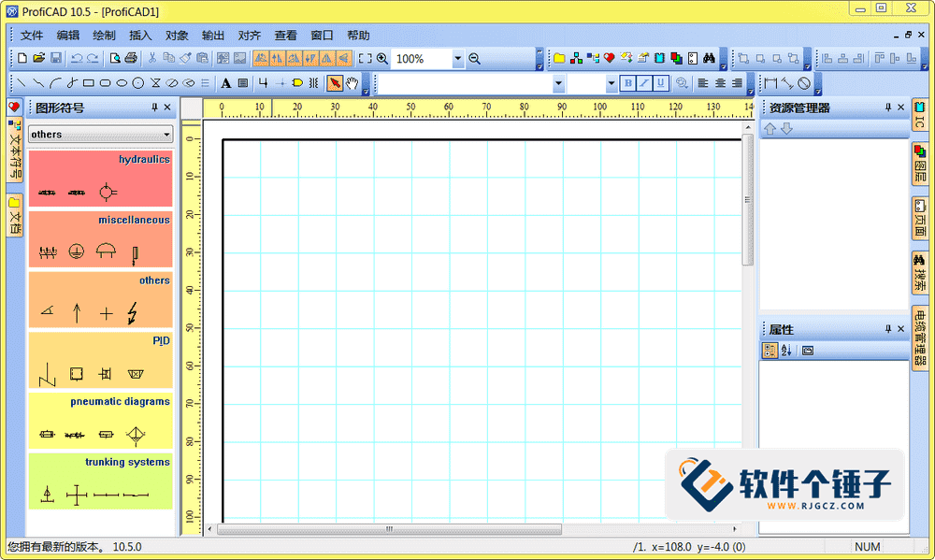Toggle underline text formatting
Screen dimensions: 935x560
[x=661, y=83]
